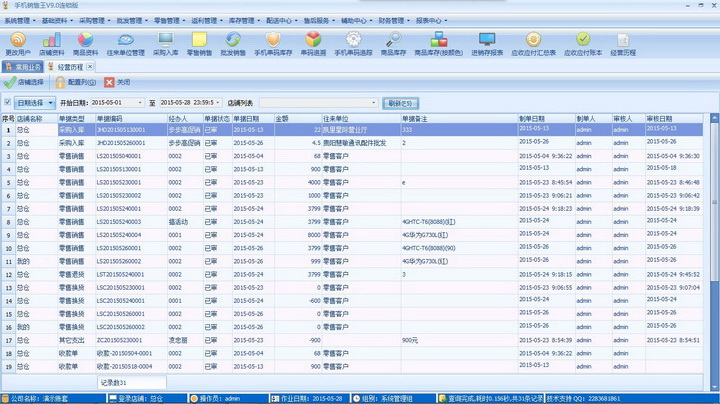
Task: Open 报表中心 menu
Action: (x=431, y=21)
